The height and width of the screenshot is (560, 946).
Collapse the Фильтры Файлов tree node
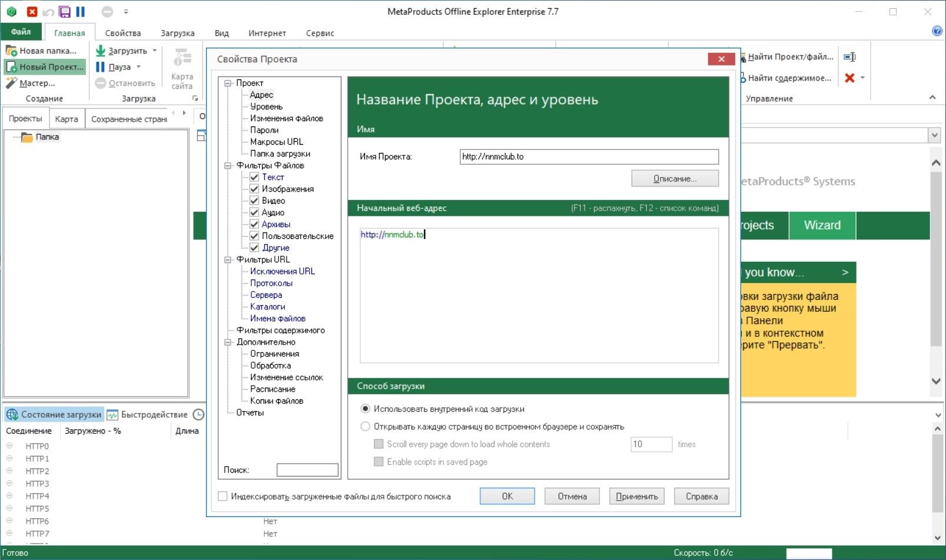pyautogui.click(x=228, y=165)
